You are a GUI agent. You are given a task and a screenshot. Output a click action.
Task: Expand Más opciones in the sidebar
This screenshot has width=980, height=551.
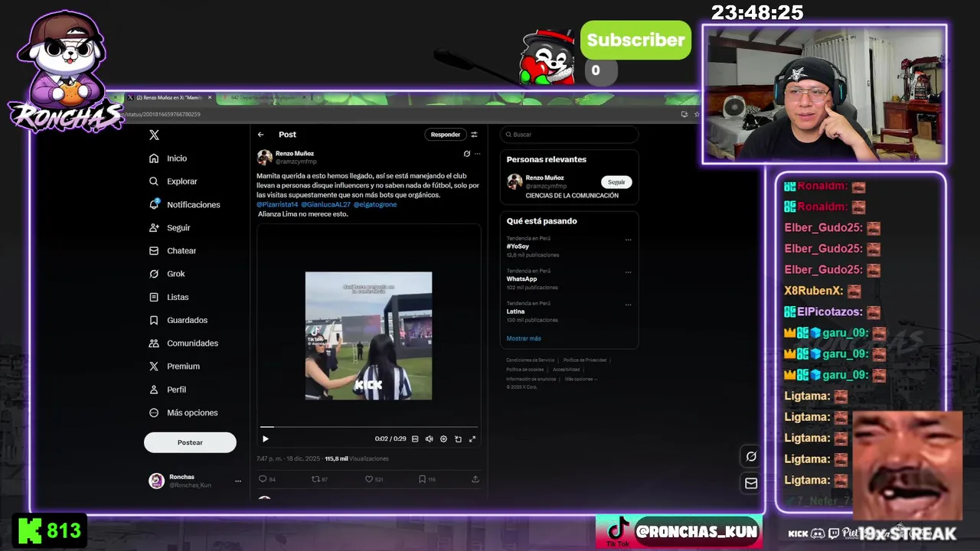[x=183, y=412]
